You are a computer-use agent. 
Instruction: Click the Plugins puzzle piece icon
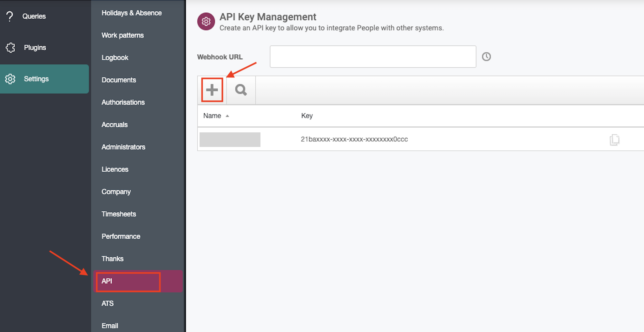[x=10, y=48]
